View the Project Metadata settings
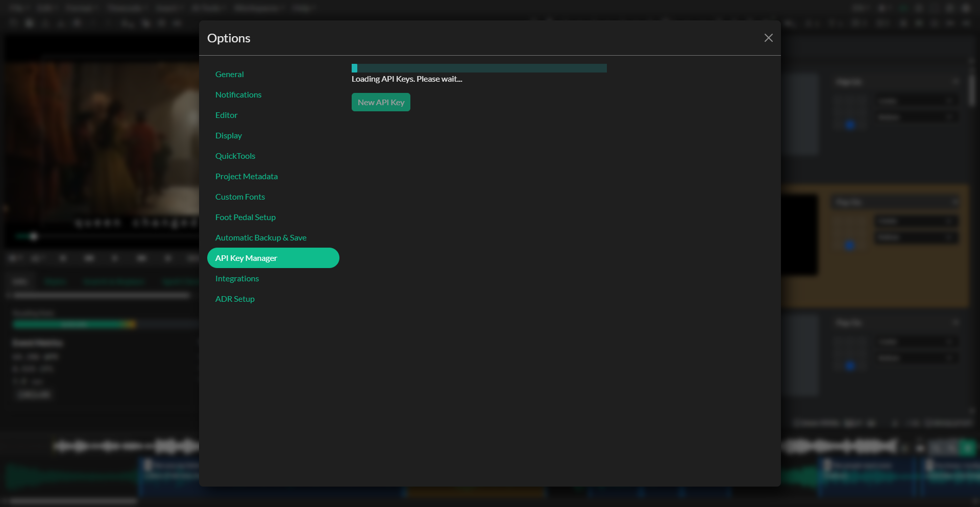This screenshot has width=980, height=507. coord(247,176)
